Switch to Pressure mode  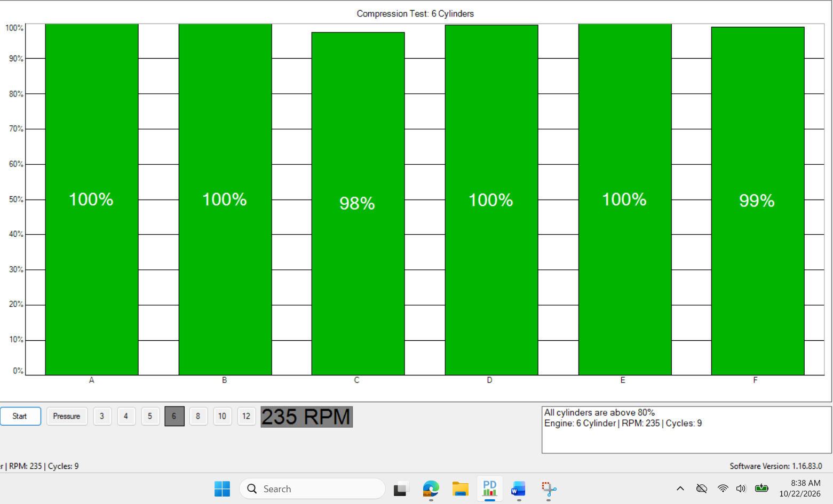67,416
